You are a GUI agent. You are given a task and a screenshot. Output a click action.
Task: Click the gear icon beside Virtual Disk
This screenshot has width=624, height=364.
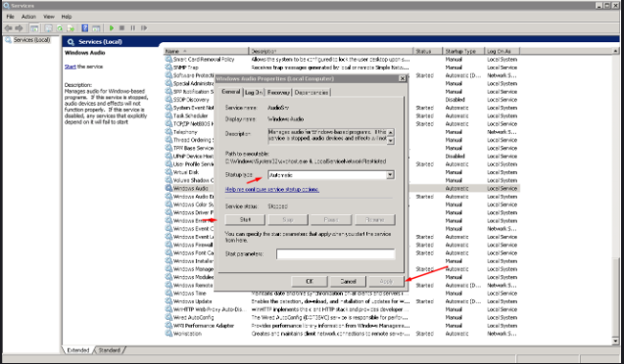click(x=168, y=172)
